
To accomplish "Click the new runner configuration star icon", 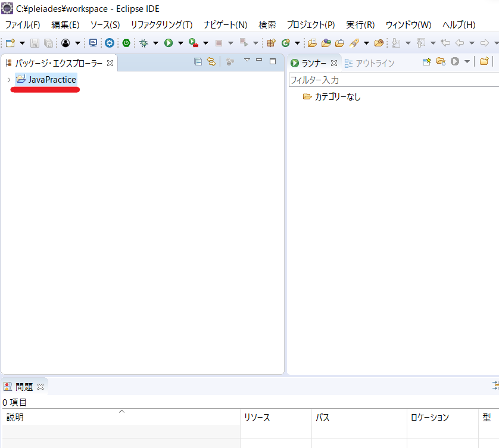I will [x=427, y=62].
